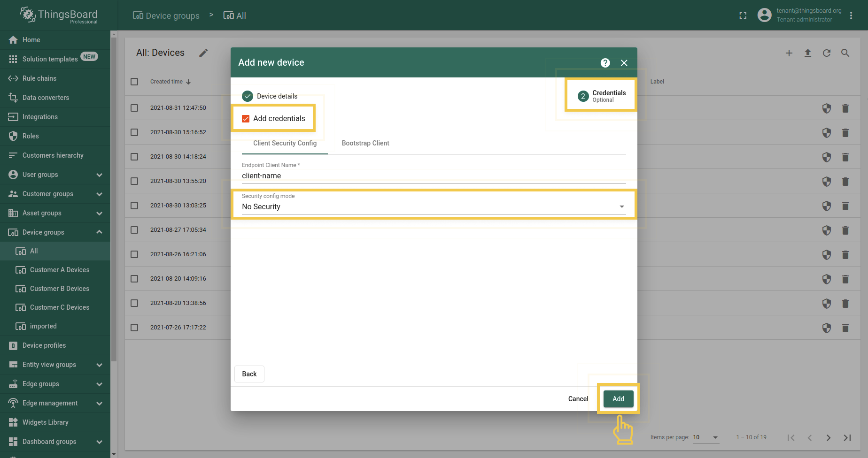Select the 2021-08-30 15:16:52 row checkbox
Image resolution: width=868 pixels, height=458 pixels.
point(134,132)
